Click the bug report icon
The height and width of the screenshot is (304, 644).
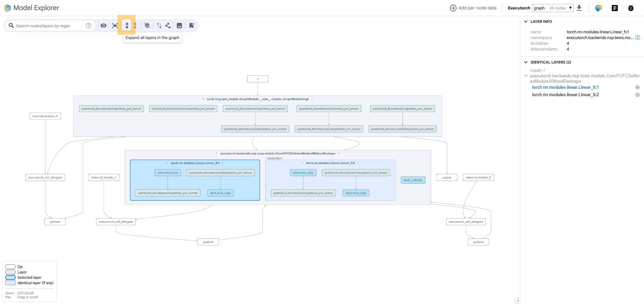(631, 8)
